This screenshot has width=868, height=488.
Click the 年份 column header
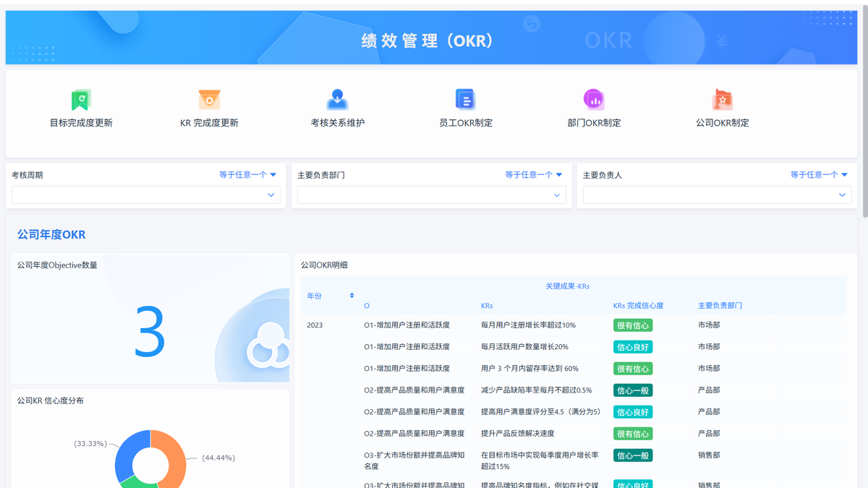315,296
